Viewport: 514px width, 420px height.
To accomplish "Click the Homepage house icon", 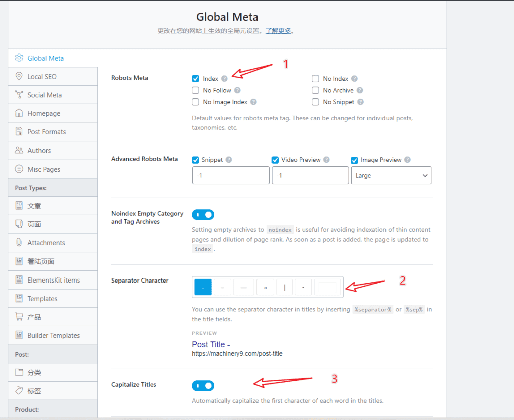I will (x=19, y=113).
